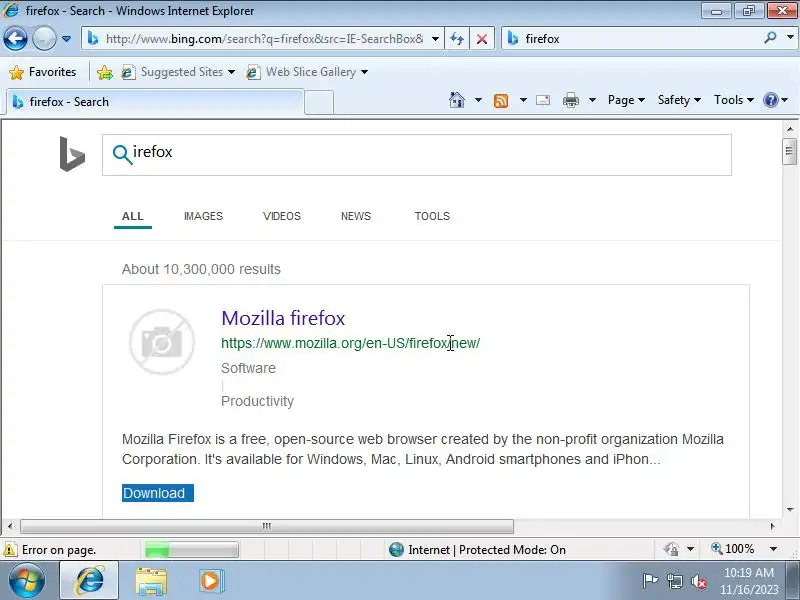Click the horizontal scrollbar right arrow
The image size is (800, 600).
tap(772, 526)
